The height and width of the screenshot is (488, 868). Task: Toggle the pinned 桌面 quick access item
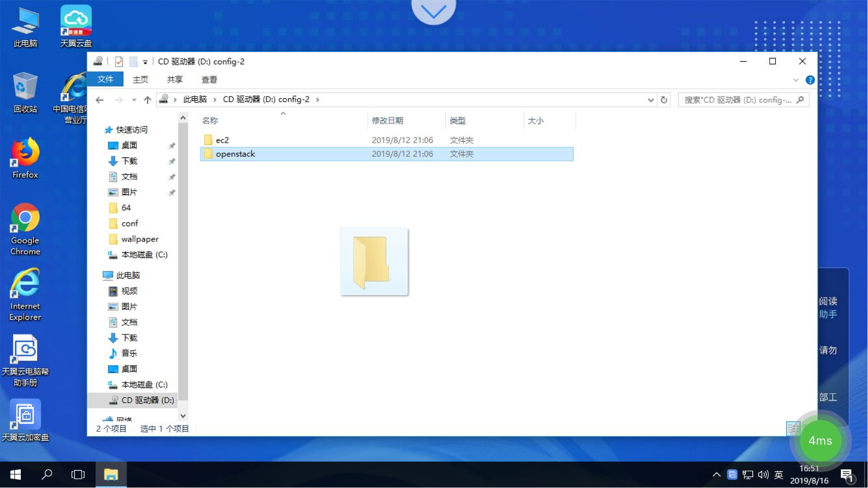tap(172, 145)
